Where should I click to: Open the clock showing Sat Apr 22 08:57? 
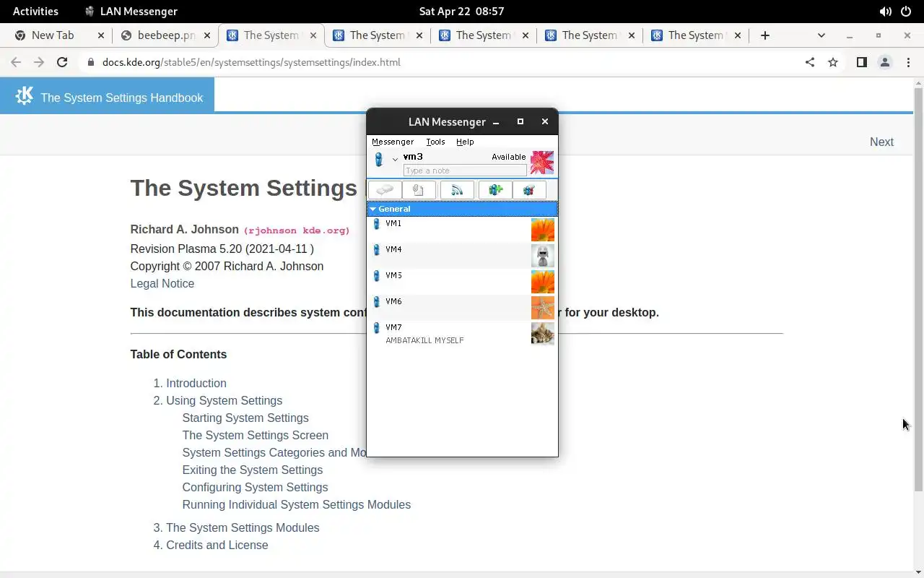(461, 12)
